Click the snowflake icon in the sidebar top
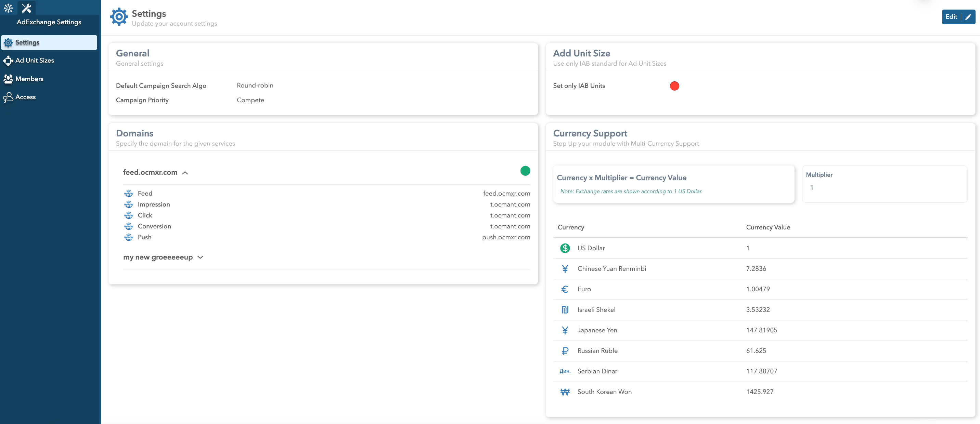 point(8,8)
